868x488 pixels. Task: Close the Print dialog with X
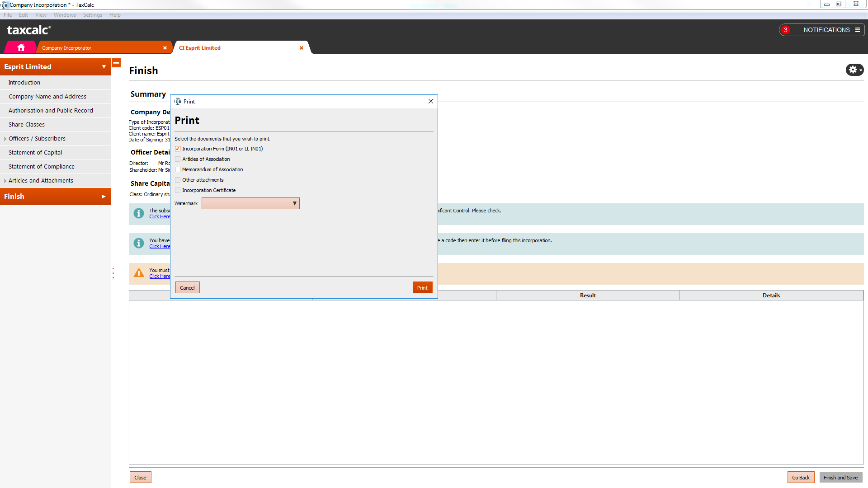coord(431,101)
